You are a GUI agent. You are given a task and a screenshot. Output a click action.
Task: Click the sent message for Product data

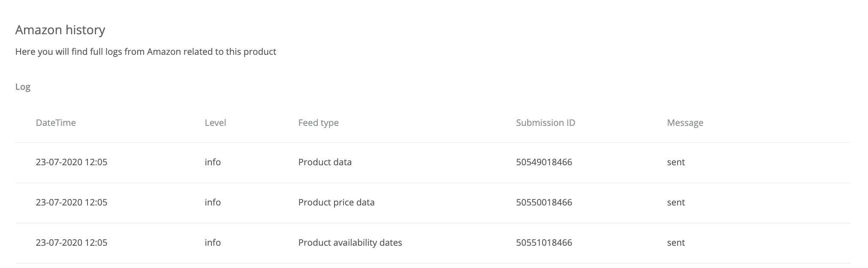click(x=676, y=162)
